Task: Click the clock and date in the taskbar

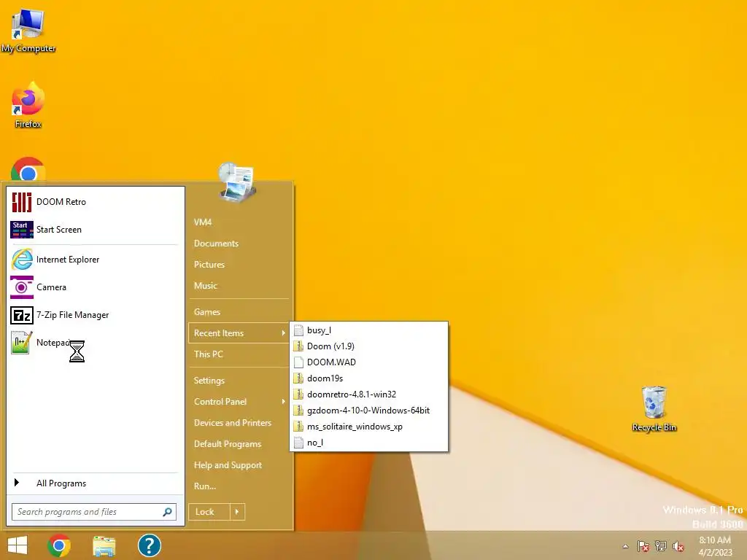Action: (715, 546)
